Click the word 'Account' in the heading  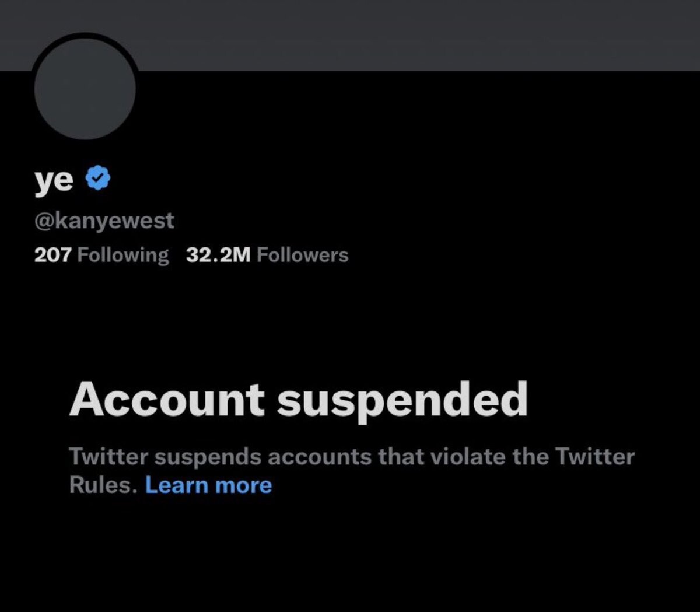pyautogui.click(x=167, y=400)
